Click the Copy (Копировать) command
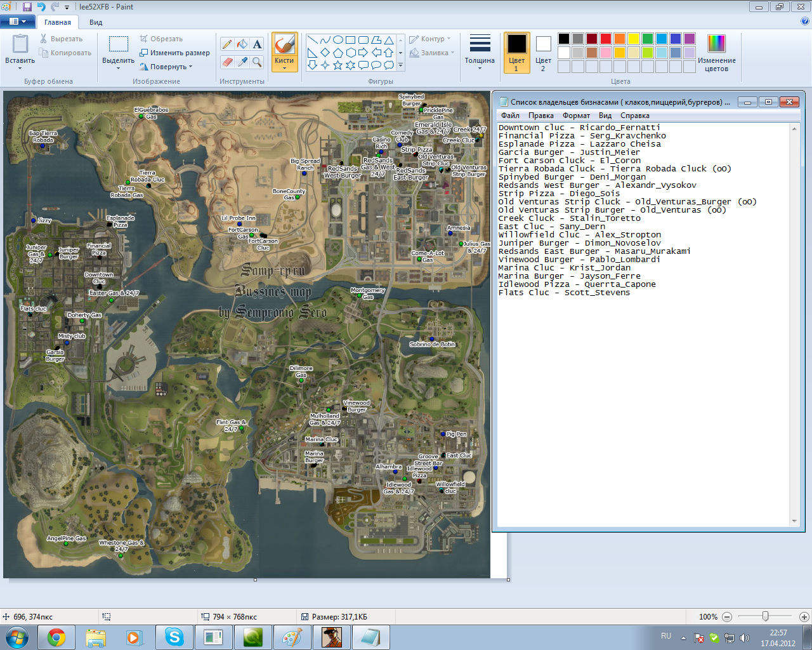The height and width of the screenshot is (650, 812). pos(65,53)
